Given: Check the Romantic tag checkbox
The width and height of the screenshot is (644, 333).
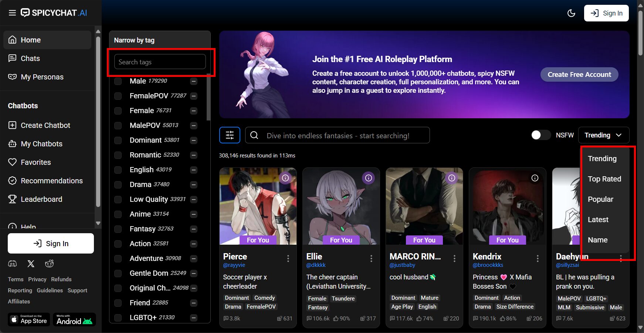Looking at the screenshot, I should (x=118, y=155).
